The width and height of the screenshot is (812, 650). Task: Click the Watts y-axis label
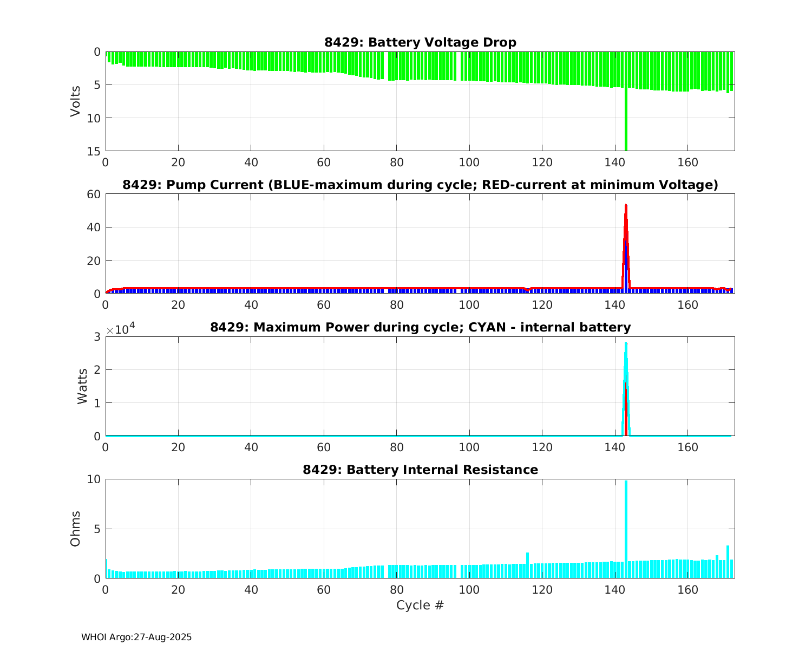coord(82,386)
